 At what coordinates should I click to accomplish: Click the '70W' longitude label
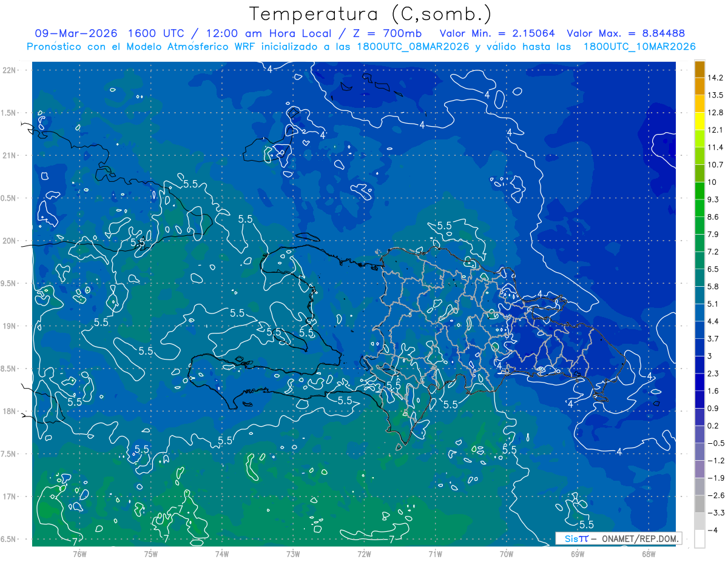(507, 554)
